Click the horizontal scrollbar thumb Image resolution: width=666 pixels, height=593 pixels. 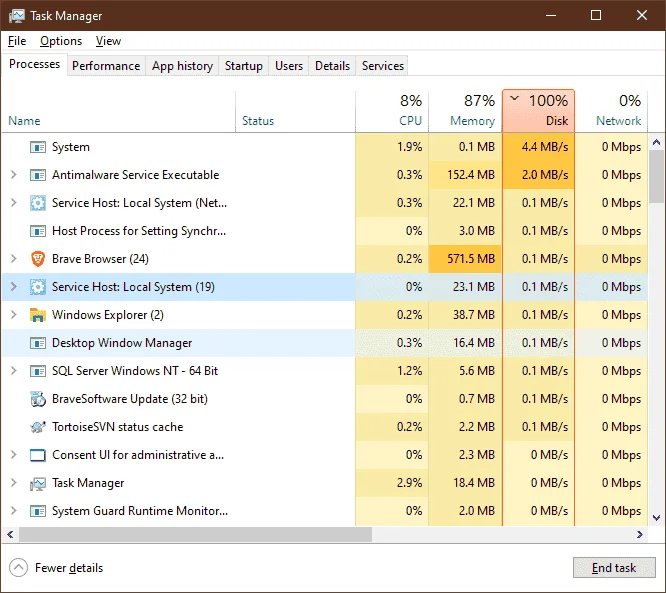tap(195, 534)
